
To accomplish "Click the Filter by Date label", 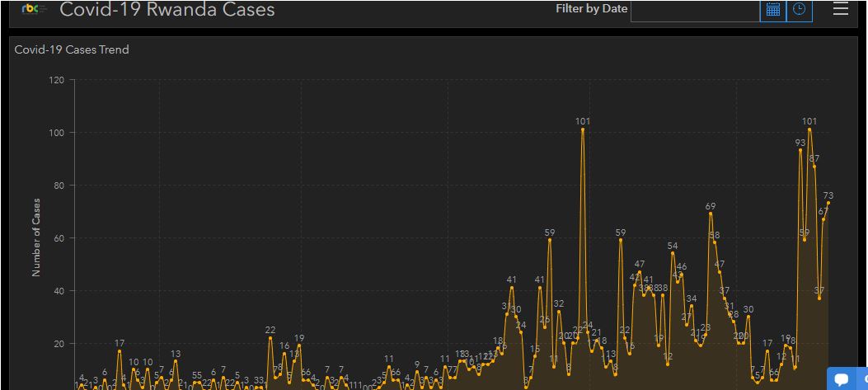I will click(591, 9).
